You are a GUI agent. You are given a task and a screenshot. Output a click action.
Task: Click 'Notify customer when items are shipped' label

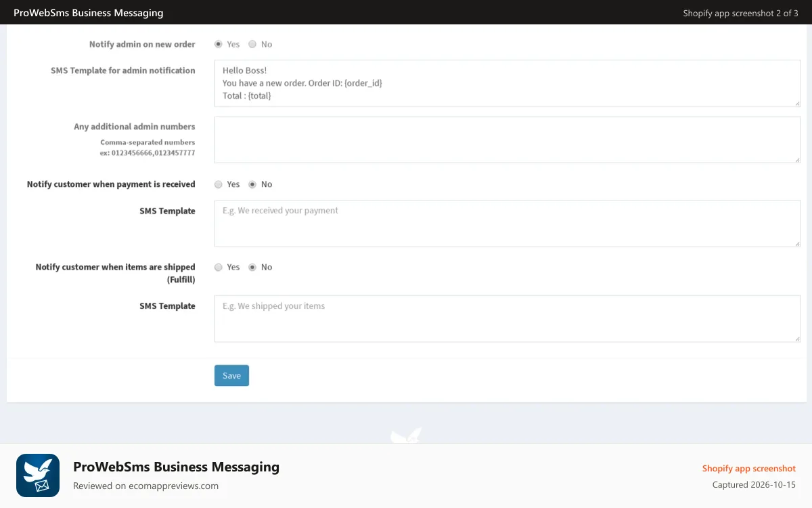pyautogui.click(x=115, y=268)
